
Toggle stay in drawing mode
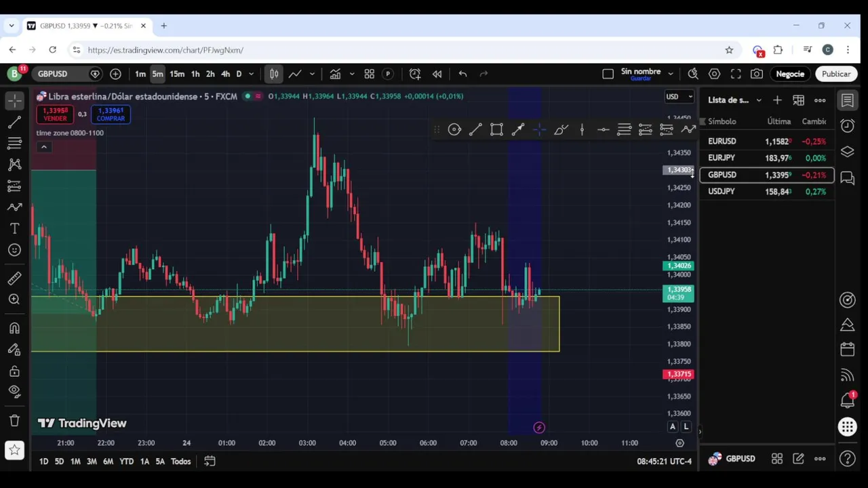[x=14, y=350]
